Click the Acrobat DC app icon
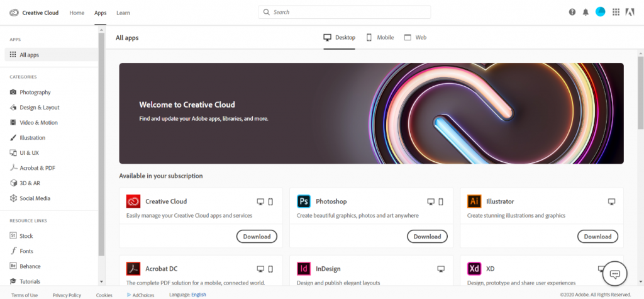Viewport: 644px width, 299px height. coord(133,269)
